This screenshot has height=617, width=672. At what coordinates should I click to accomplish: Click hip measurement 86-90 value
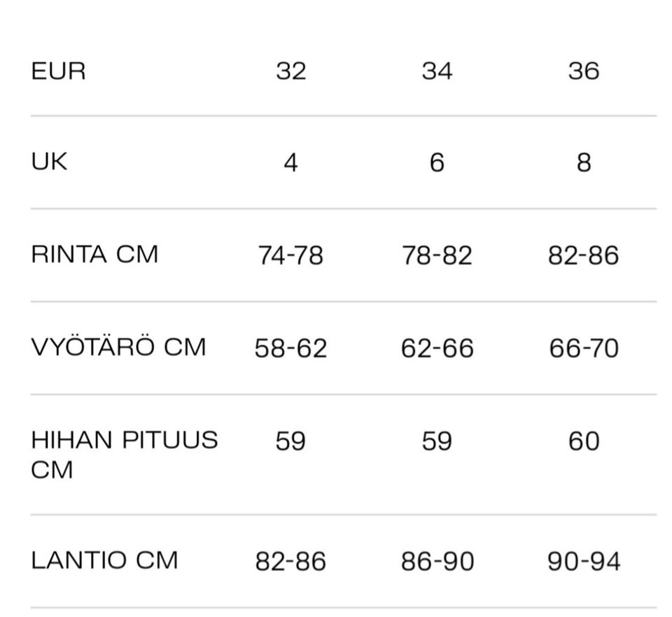coord(437,562)
